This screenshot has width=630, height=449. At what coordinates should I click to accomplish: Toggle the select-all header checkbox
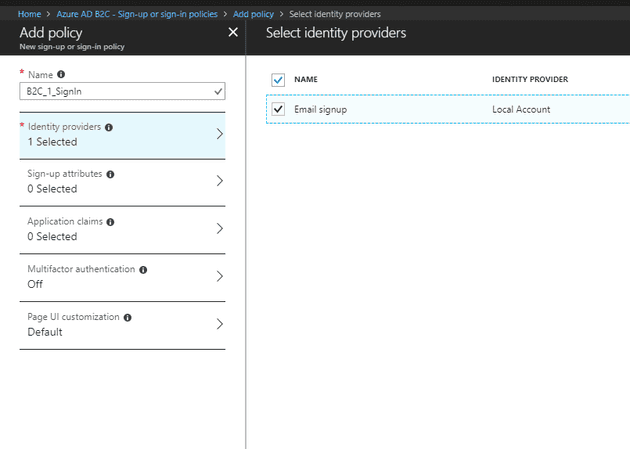point(278,80)
